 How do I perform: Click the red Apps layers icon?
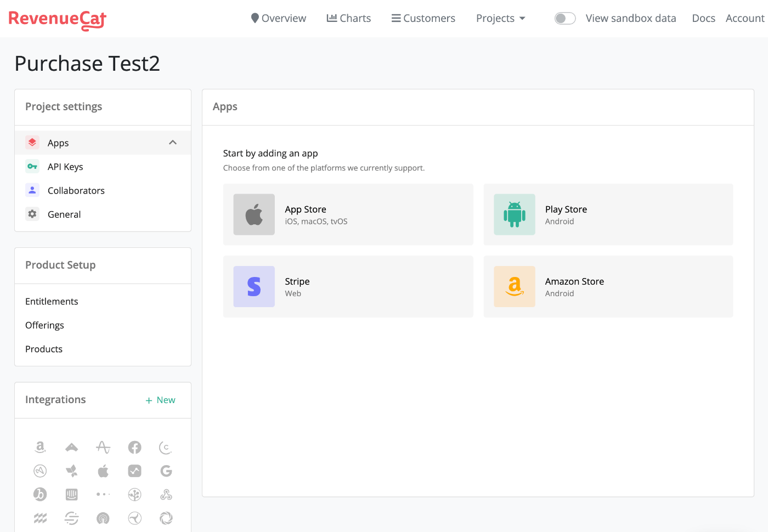click(32, 143)
